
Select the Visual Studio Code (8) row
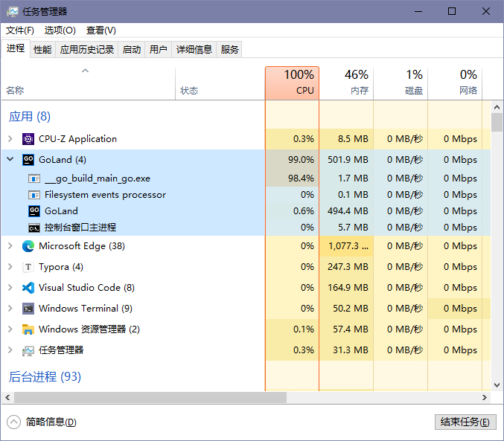tap(246, 288)
